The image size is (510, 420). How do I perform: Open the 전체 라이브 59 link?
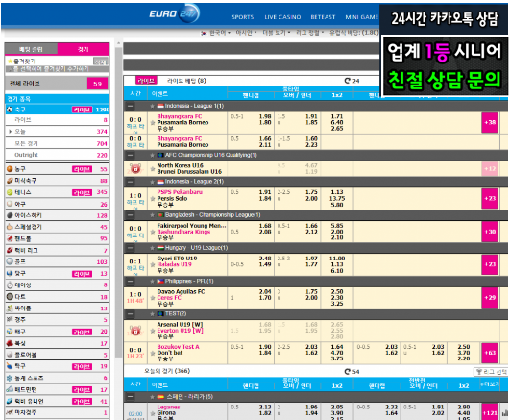coord(57,84)
